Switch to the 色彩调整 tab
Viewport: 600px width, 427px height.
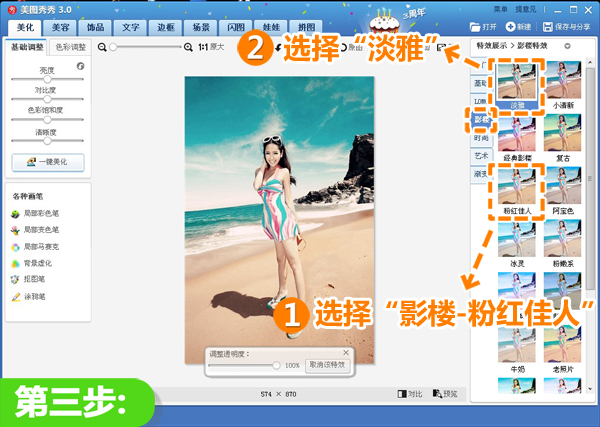(71, 47)
